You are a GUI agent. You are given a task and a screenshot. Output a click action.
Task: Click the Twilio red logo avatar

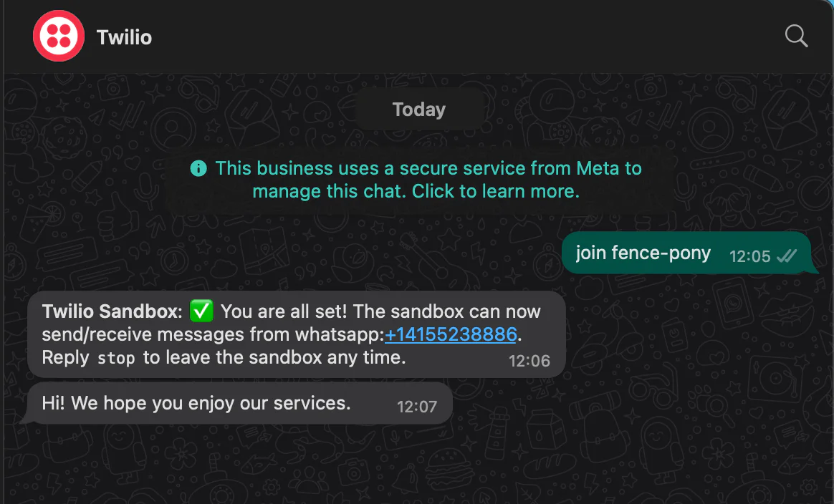pos(59,36)
